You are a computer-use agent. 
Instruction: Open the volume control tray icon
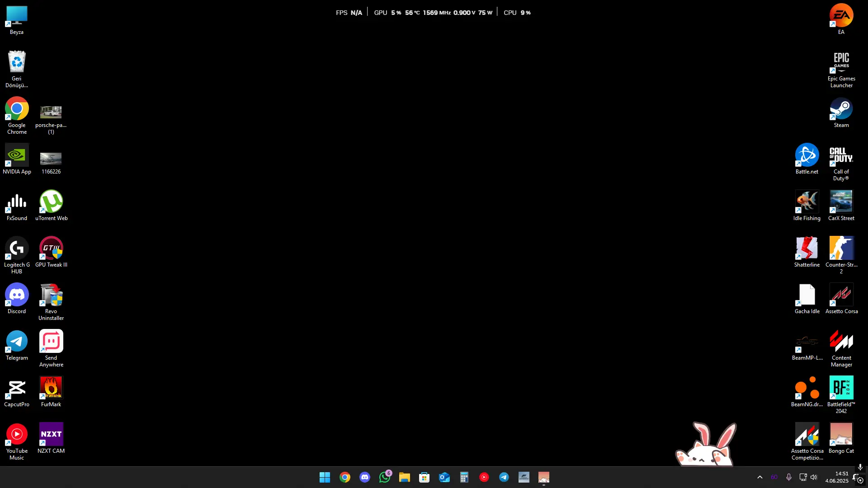(814, 477)
